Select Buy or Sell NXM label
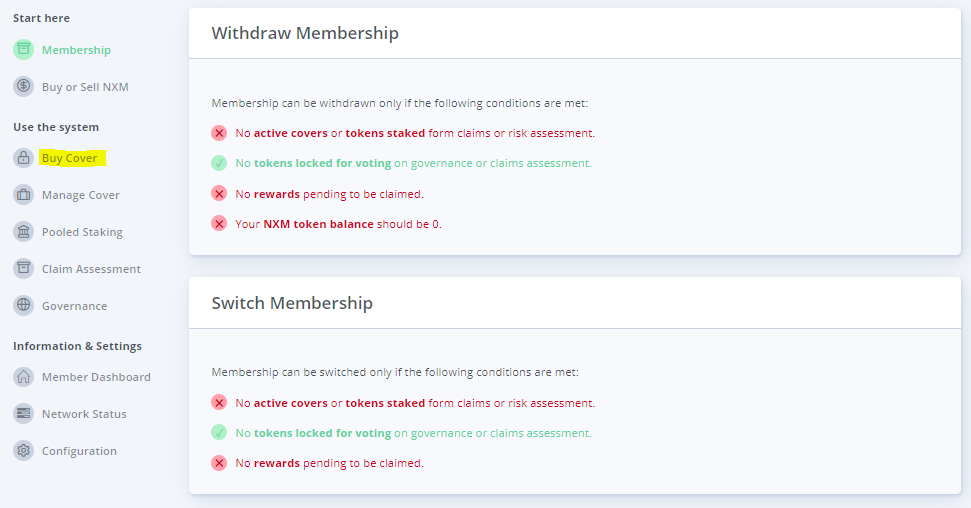971x508 pixels. point(85,87)
